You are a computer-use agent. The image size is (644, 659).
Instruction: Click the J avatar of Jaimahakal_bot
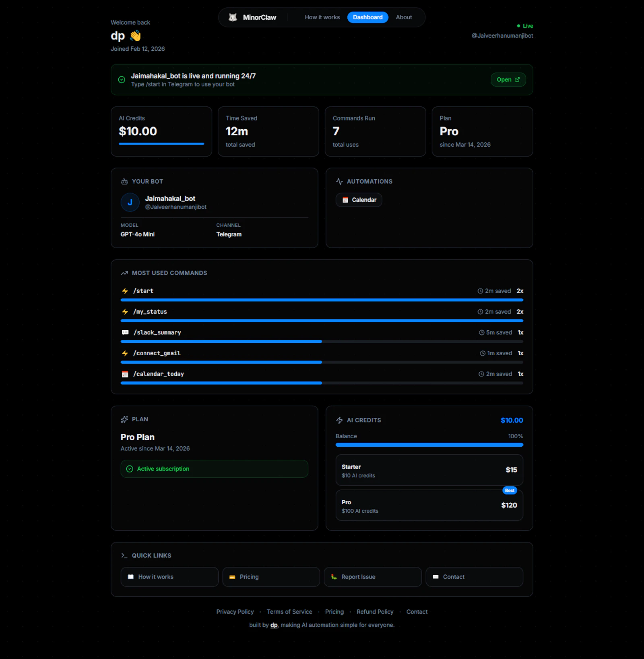[130, 202]
